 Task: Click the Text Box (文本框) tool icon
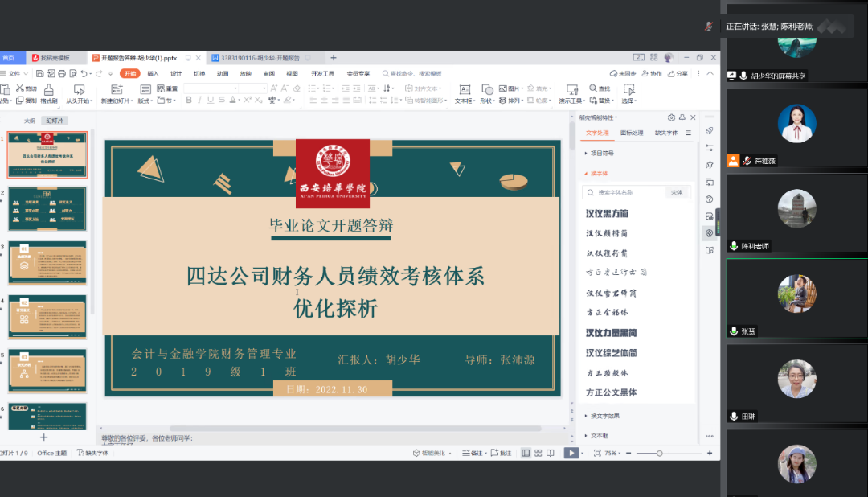point(463,89)
